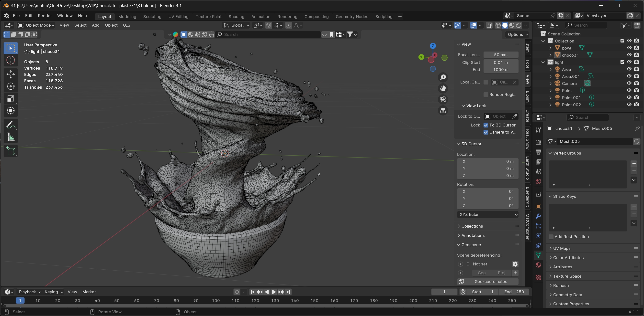This screenshot has width=644, height=316.
Task: Open XYZ Euler rotation mode dropdown
Action: coord(487,214)
